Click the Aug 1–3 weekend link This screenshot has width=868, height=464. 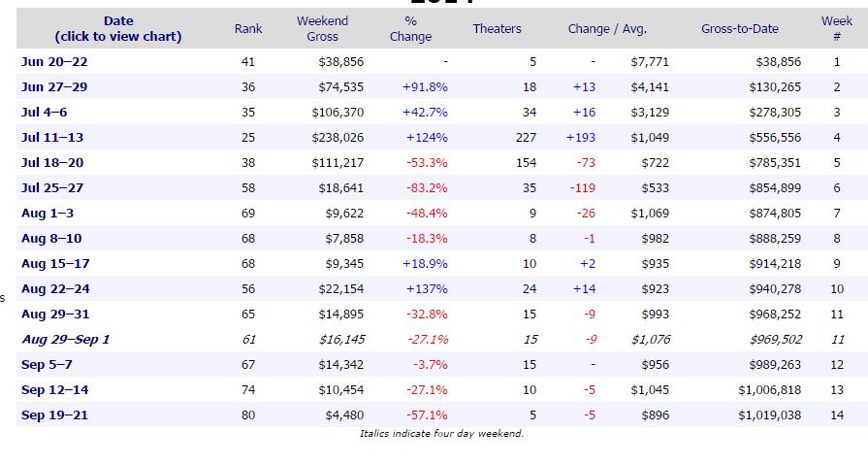point(48,213)
